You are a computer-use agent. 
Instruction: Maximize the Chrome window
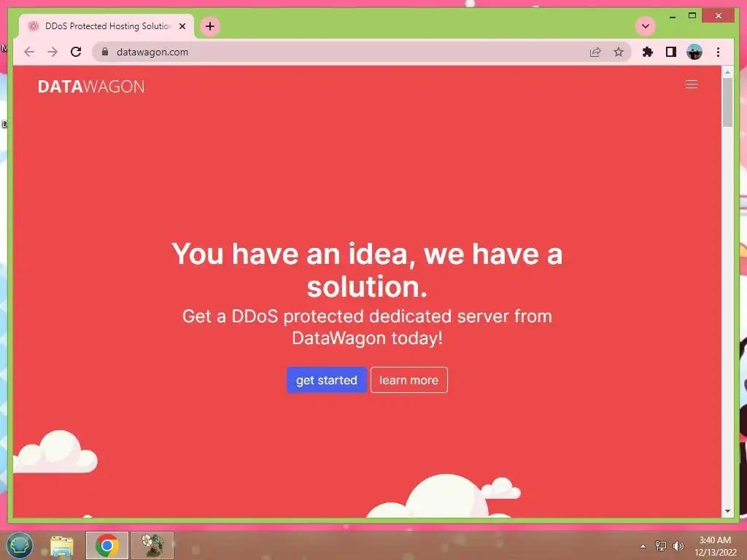click(x=692, y=16)
